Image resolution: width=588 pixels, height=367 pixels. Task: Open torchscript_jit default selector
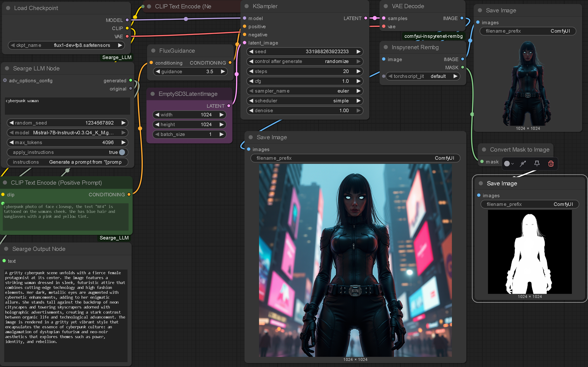coord(423,76)
